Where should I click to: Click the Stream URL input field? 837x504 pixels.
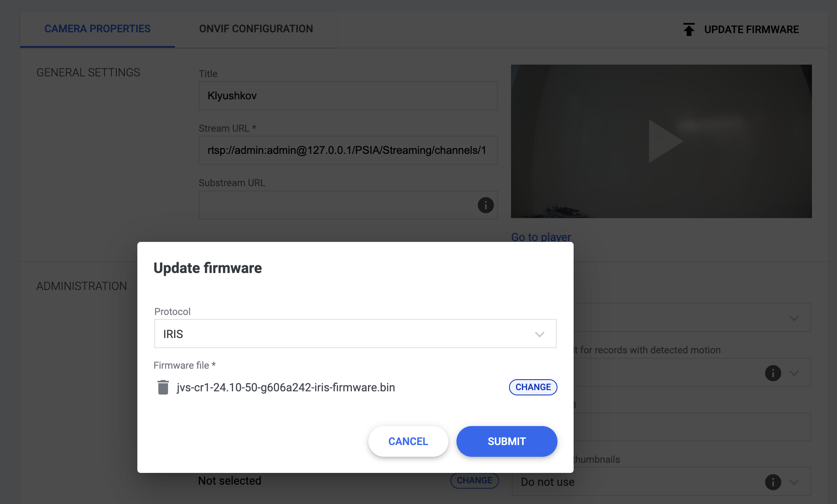(349, 150)
